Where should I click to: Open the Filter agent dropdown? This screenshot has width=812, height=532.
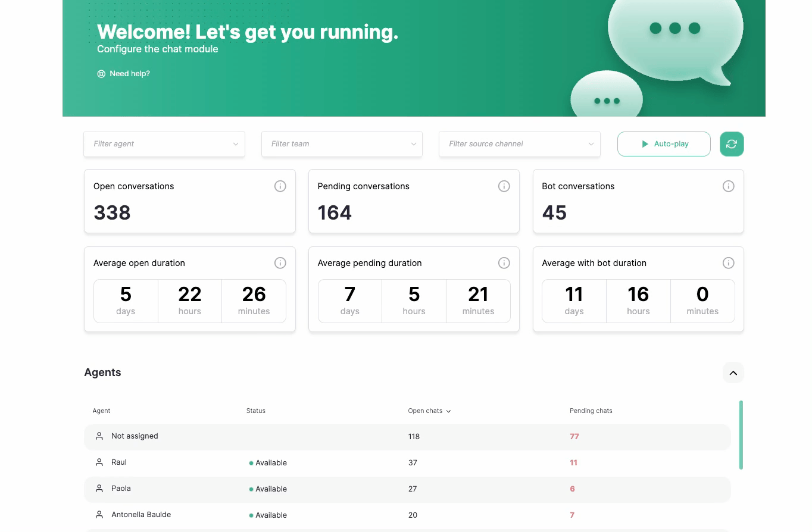[x=164, y=144]
